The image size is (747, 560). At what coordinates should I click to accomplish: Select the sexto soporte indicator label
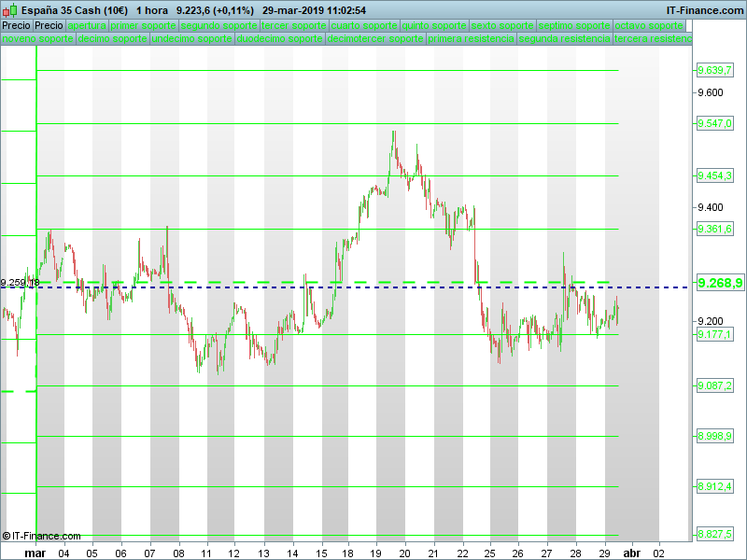pos(502,26)
